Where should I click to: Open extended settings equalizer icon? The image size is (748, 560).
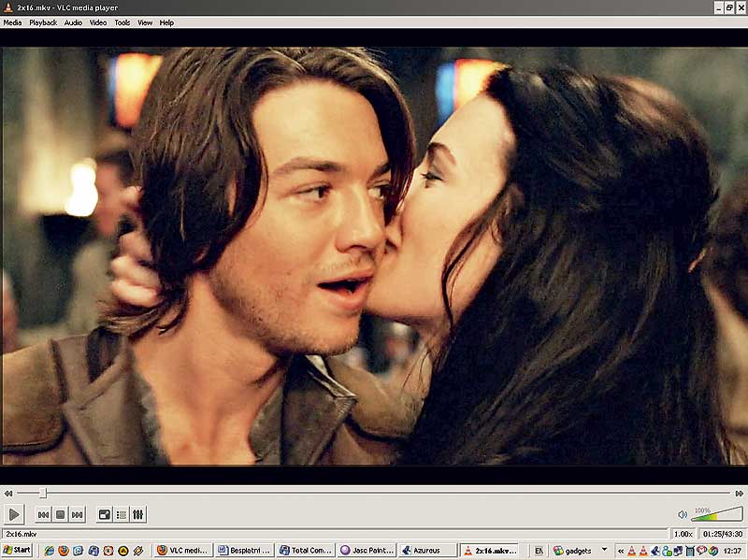(137, 515)
